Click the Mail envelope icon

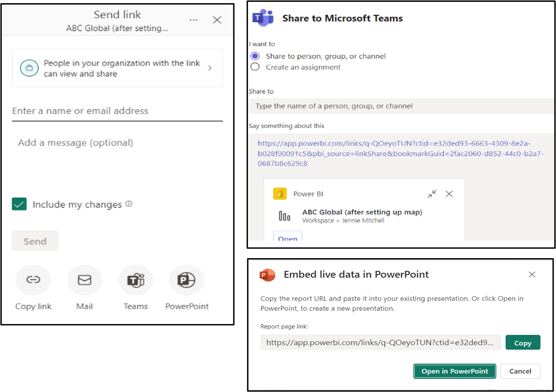tap(84, 280)
